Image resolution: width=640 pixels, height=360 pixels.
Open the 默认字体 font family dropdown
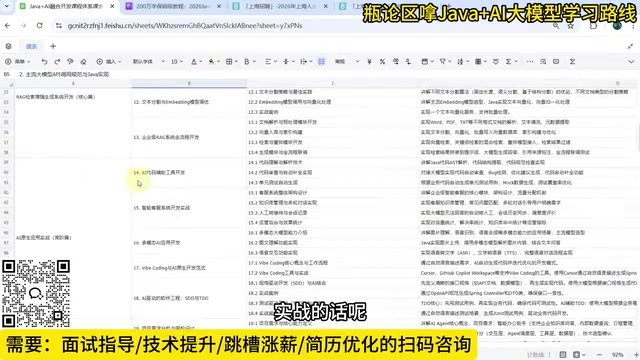(x=148, y=62)
